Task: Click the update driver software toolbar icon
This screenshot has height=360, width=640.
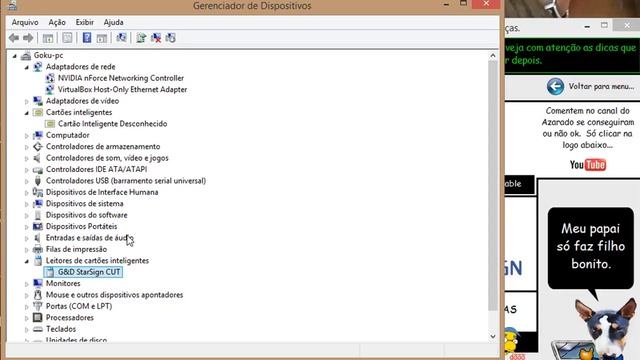Action: click(141, 38)
